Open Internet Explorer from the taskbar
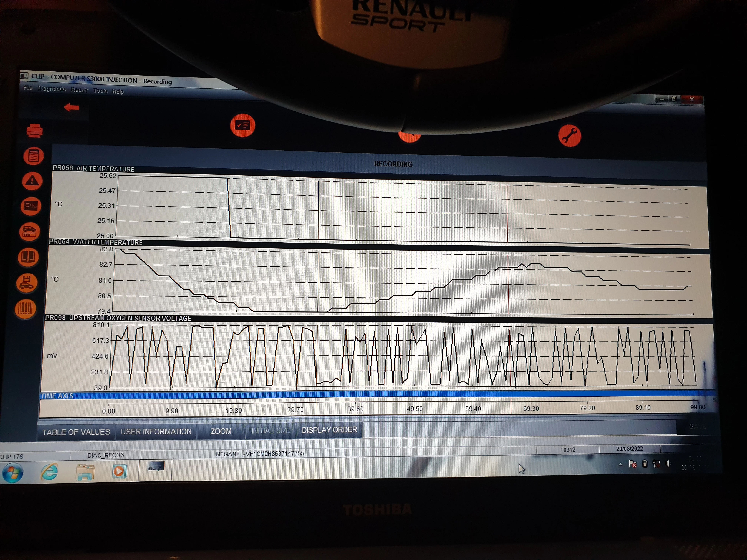This screenshot has height=560, width=747. (49, 471)
